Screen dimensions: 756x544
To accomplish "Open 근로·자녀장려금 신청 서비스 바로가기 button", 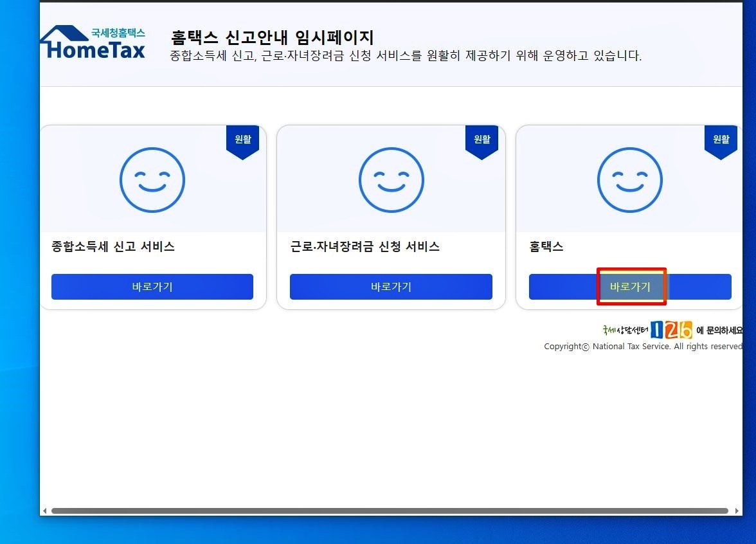I will click(x=391, y=287).
